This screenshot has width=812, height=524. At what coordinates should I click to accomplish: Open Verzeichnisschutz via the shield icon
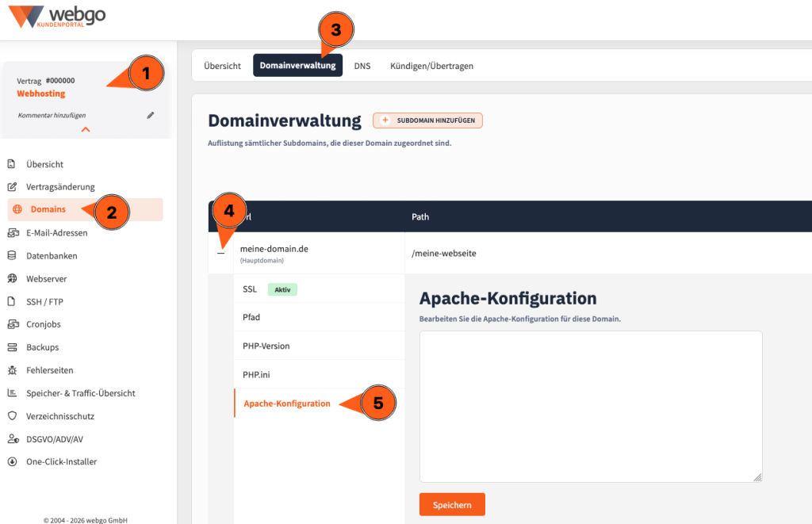(x=11, y=415)
